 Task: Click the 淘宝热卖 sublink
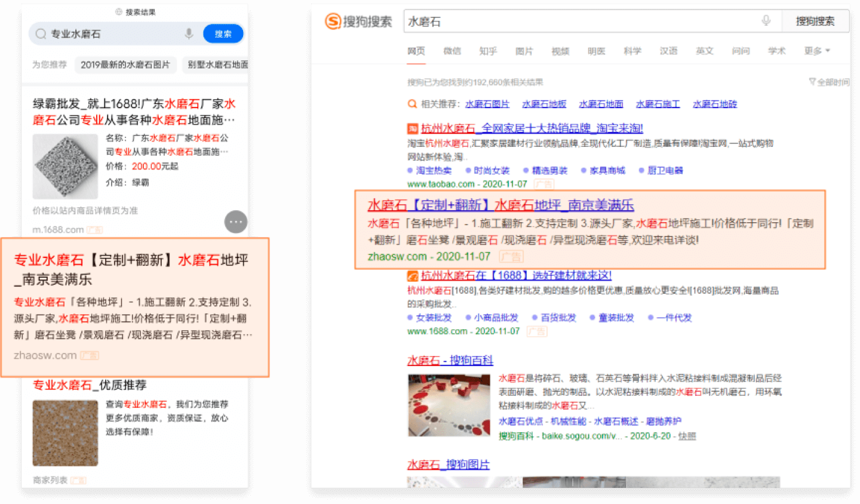pyautogui.click(x=434, y=171)
